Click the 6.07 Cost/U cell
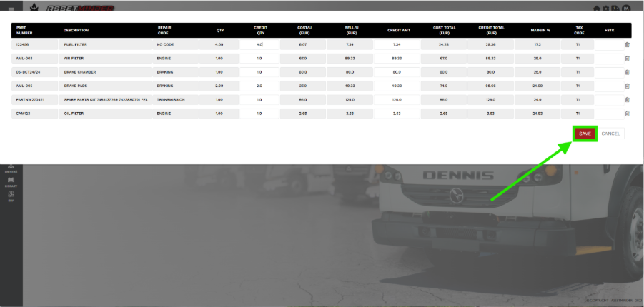 pos(303,44)
